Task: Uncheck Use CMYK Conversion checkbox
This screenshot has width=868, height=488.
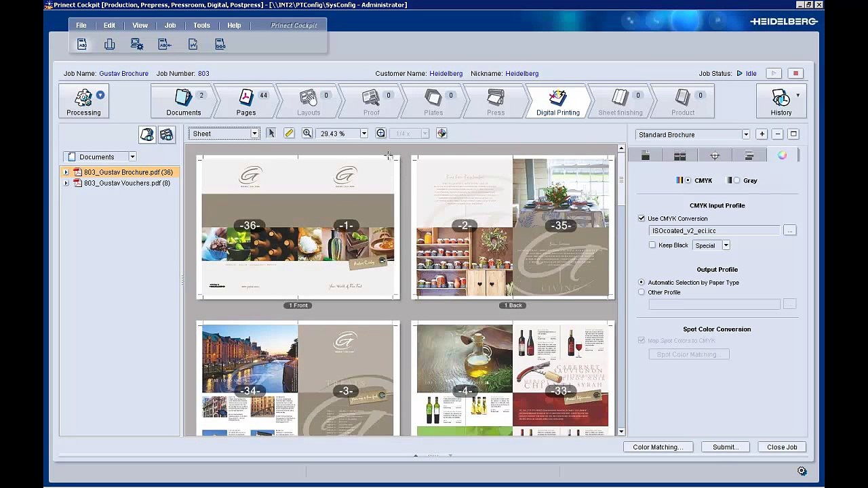Action: point(642,218)
